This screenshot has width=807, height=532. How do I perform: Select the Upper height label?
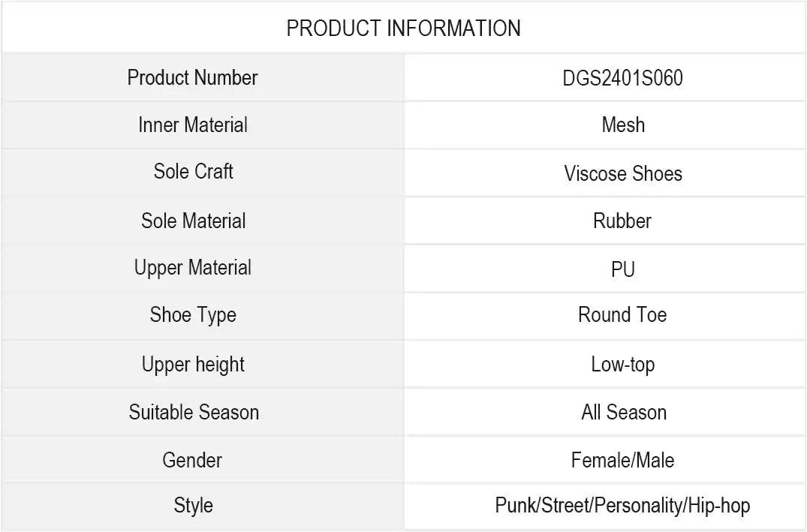193,365
